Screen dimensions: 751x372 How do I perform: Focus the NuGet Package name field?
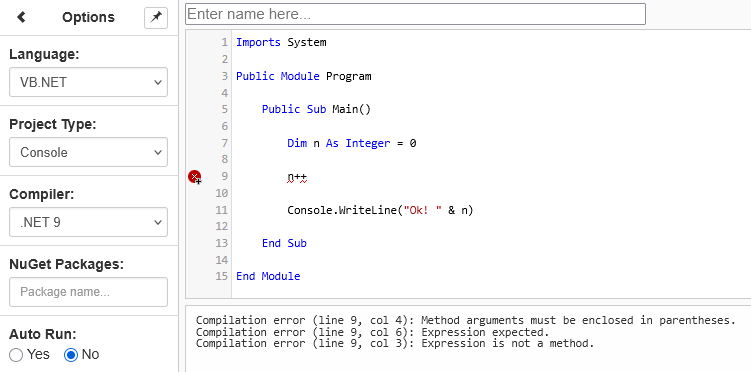click(89, 292)
